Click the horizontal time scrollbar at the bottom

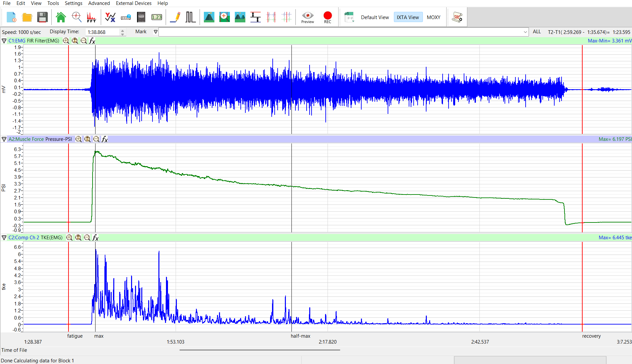260,350
